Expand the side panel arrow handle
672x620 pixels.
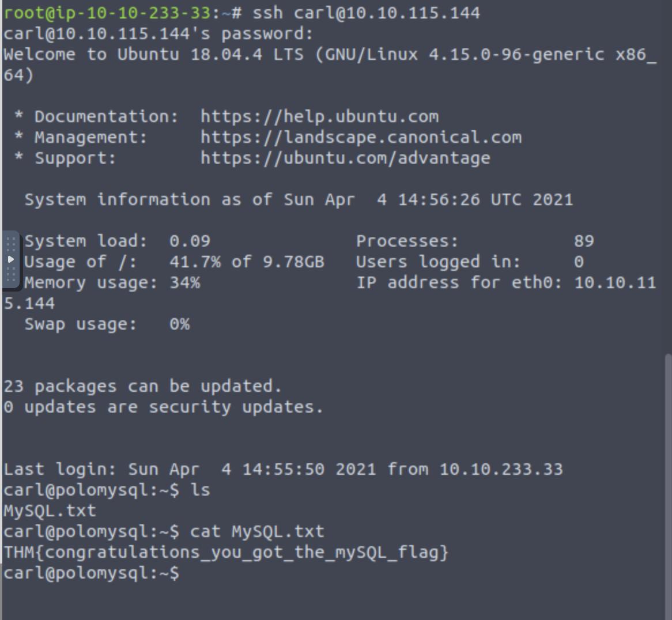pyautogui.click(x=10, y=260)
